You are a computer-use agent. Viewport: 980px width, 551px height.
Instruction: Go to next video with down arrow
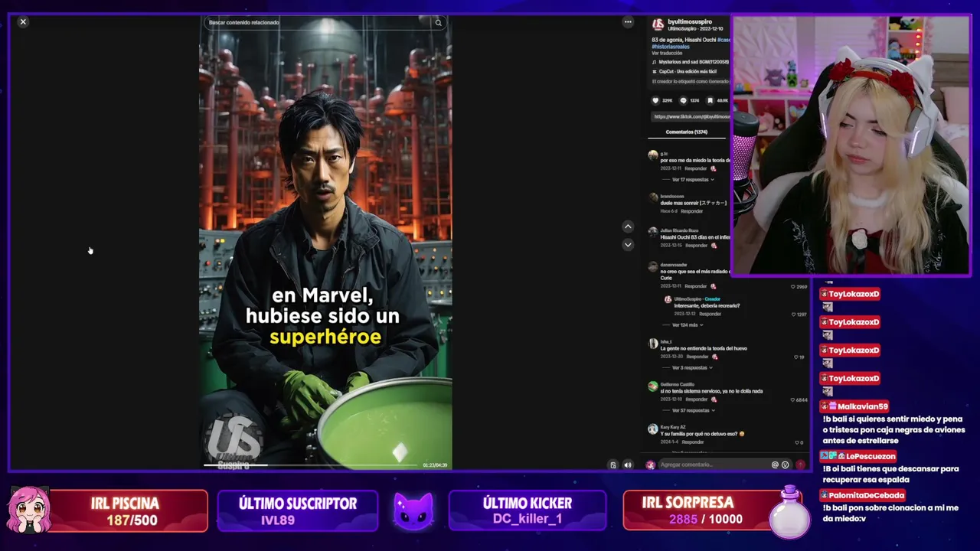(x=628, y=245)
